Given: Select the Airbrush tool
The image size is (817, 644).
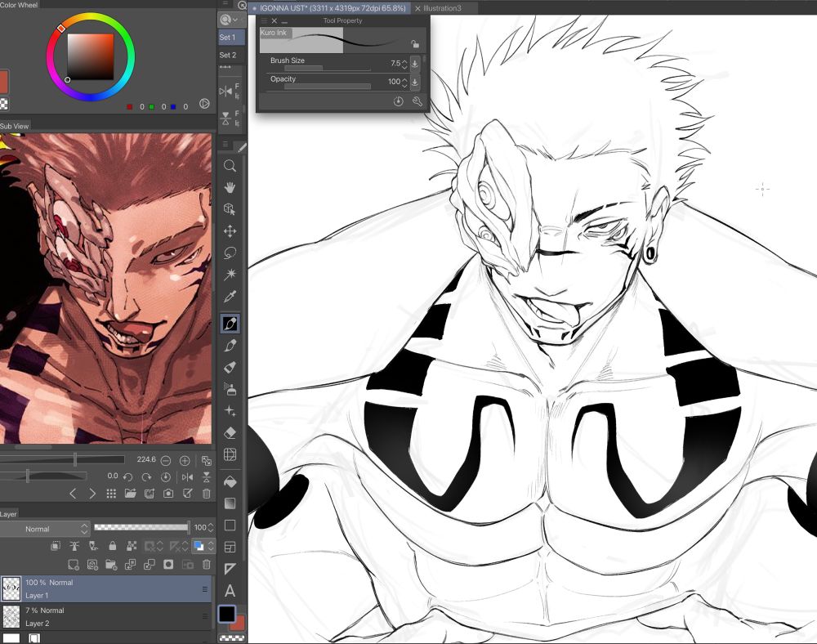Looking at the screenshot, I should click(x=230, y=389).
